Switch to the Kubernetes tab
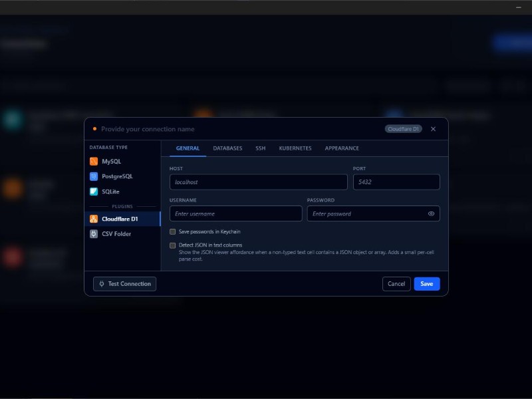 295,148
